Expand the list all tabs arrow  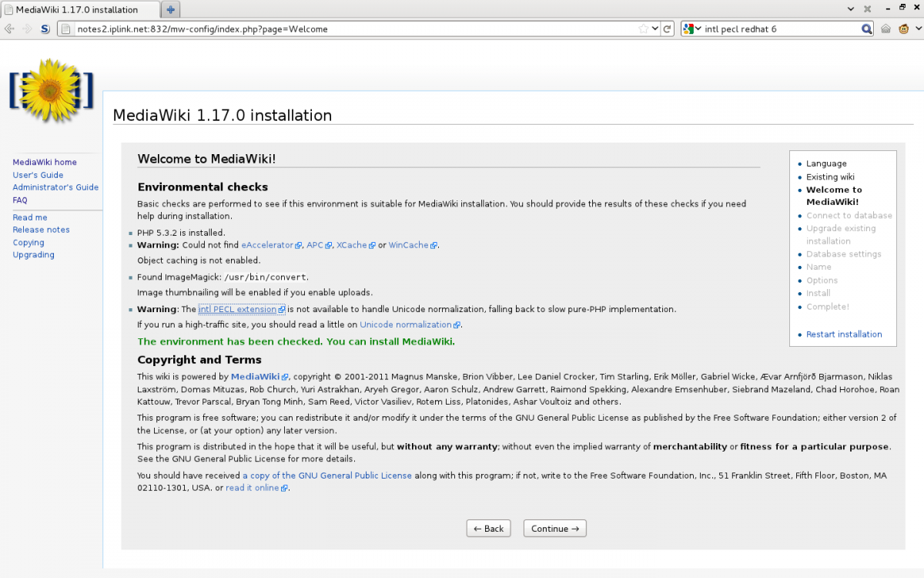[851, 9]
